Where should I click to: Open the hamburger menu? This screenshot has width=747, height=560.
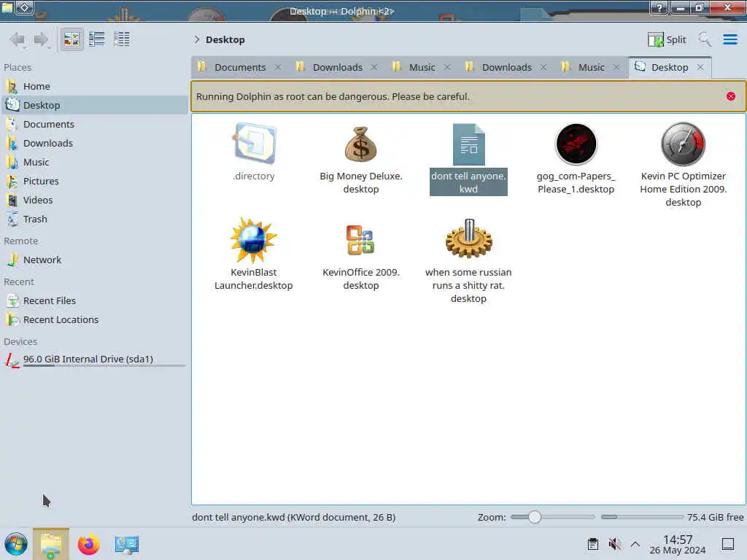[x=729, y=39]
